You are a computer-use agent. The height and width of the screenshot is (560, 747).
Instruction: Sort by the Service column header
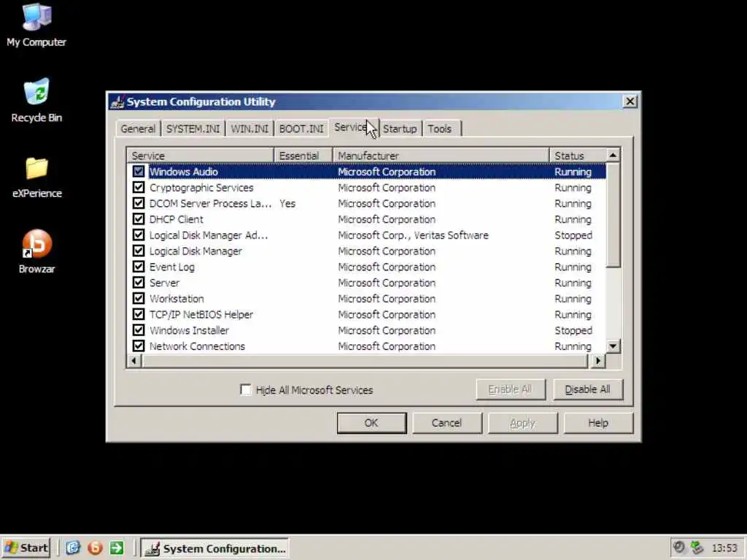click(x=201, y=155)
